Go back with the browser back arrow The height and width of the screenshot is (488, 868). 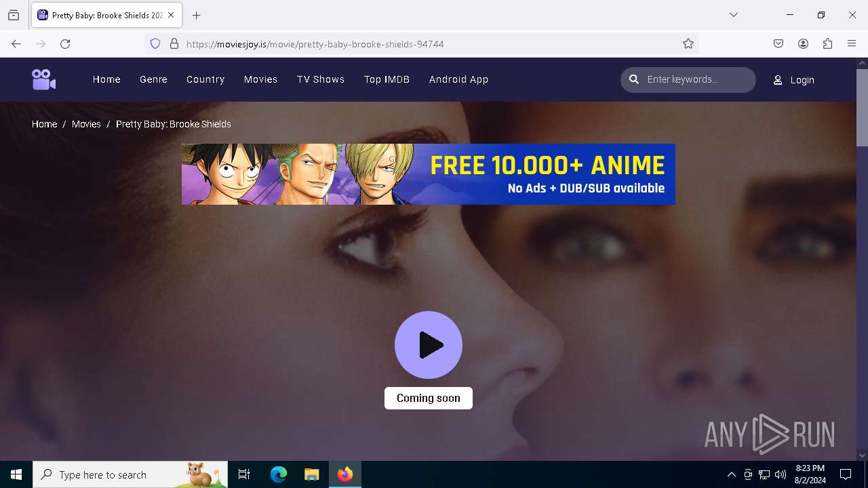[16, 43]
